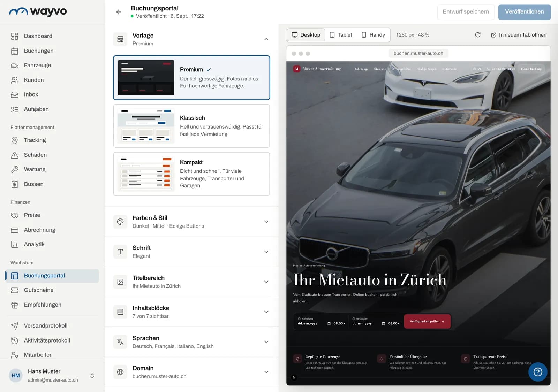Expand the Sprachen section
Image resolution: width=558 pixels, height=392 pixels.
pyautogui.click(x=191, y=342)
